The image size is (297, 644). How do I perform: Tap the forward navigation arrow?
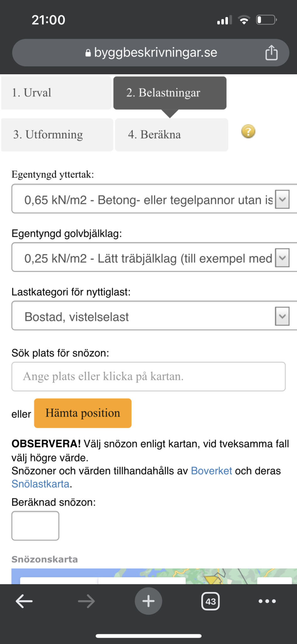[86, 601]
